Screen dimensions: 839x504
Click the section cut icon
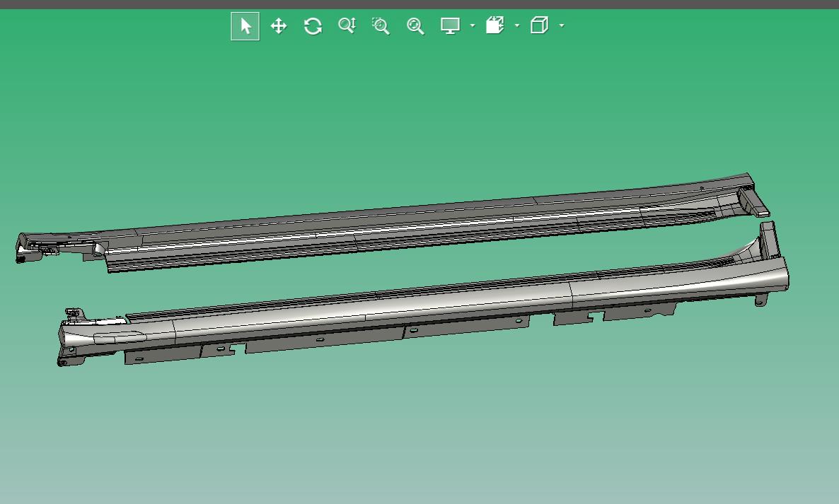[495, 25]
